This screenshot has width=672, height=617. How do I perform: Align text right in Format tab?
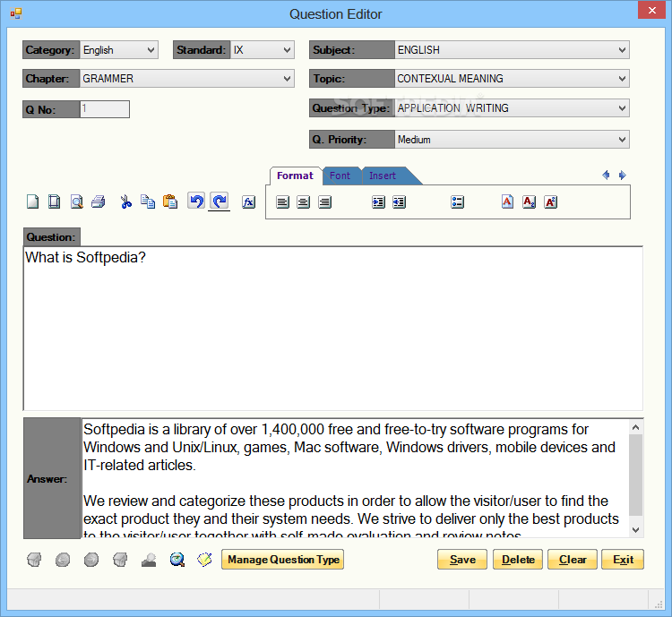[x=325, y=201]
